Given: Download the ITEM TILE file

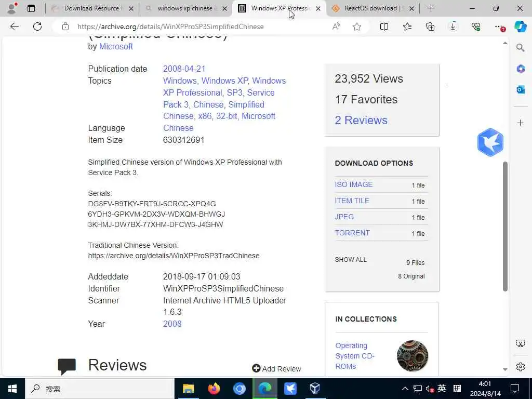Looking at the screenshot, I should pyautogui.click(x=352, y=201).
